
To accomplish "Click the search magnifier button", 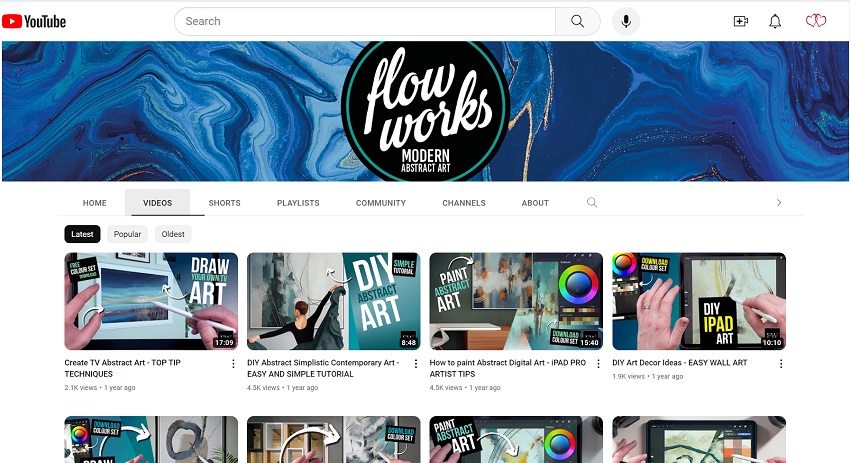I will point(577,21).
